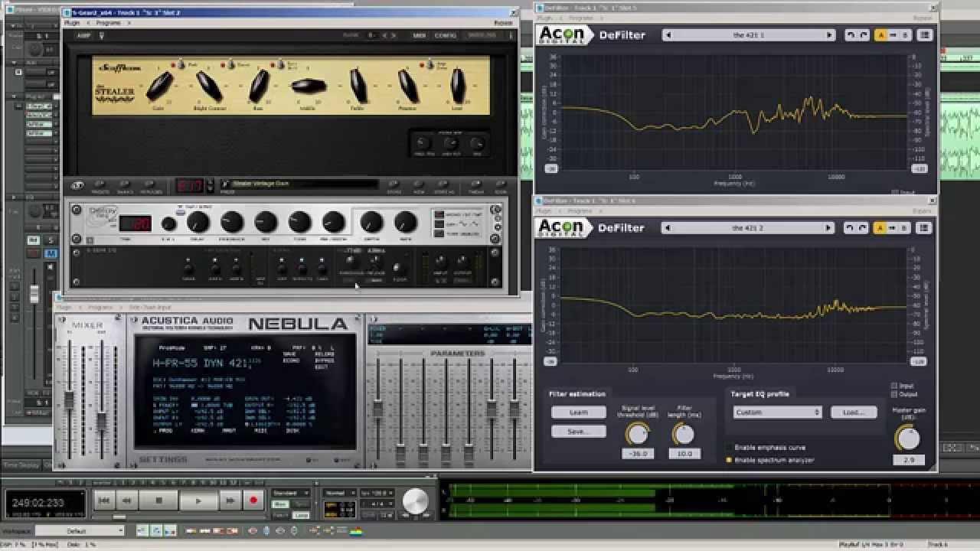Go to next preset in 'the 421 1' DeFilter
Viewport: 980px width, 551px height.
829,35
